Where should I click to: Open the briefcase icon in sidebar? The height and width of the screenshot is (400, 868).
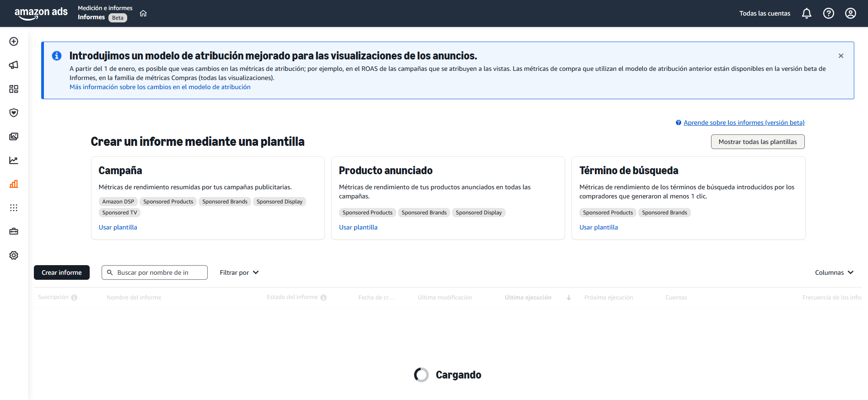coord(14,232)
